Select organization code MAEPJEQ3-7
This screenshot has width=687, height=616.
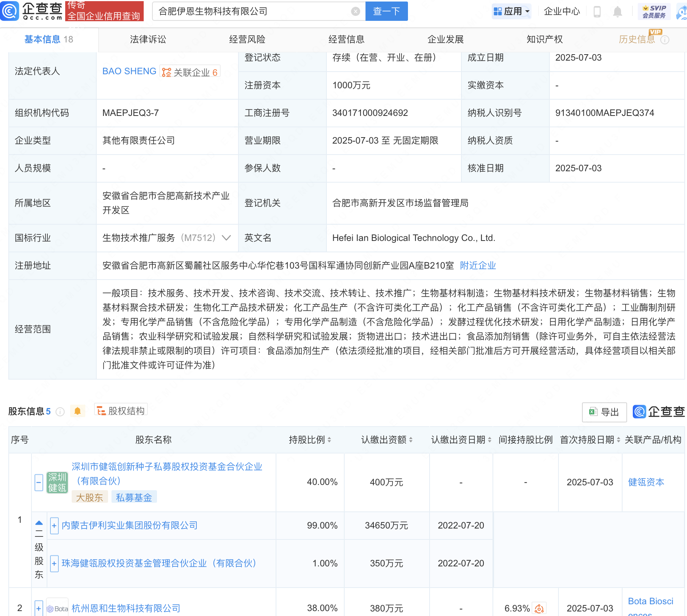[131, 113]
